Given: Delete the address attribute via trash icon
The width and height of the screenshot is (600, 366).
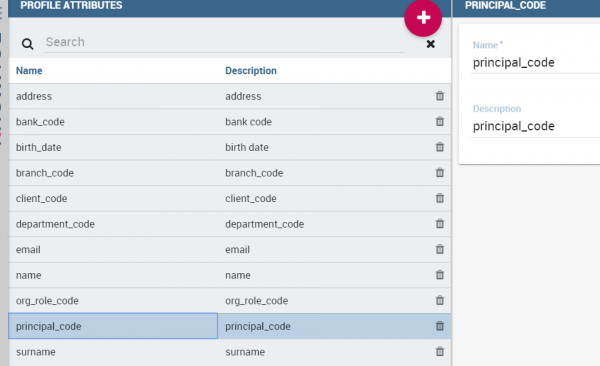Looking at the screenshot, I should (x=440, y=96).
